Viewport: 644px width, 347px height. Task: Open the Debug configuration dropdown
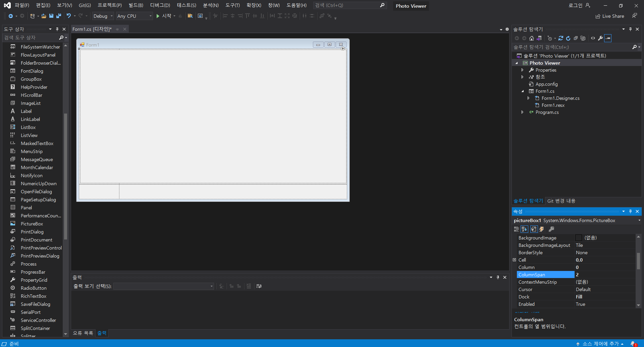pyautogui.click(x=103, y=16)
